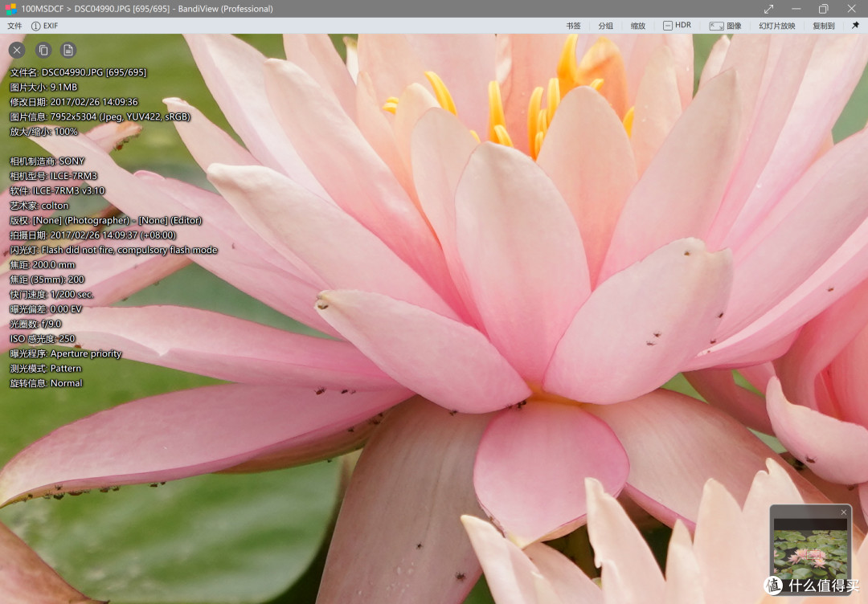Click the navigator thumbnail of the lotus pond

point(810,555)
